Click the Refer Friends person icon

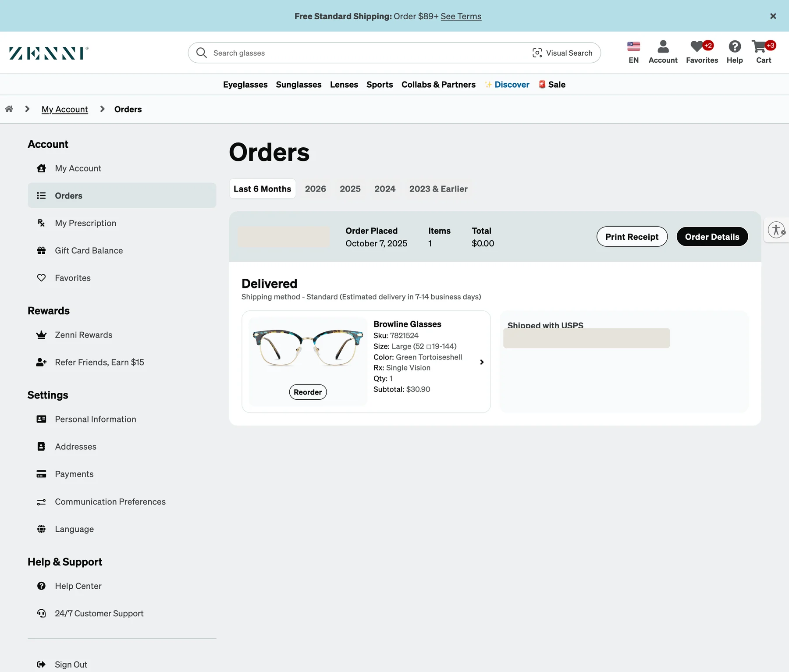click(41, 362)
